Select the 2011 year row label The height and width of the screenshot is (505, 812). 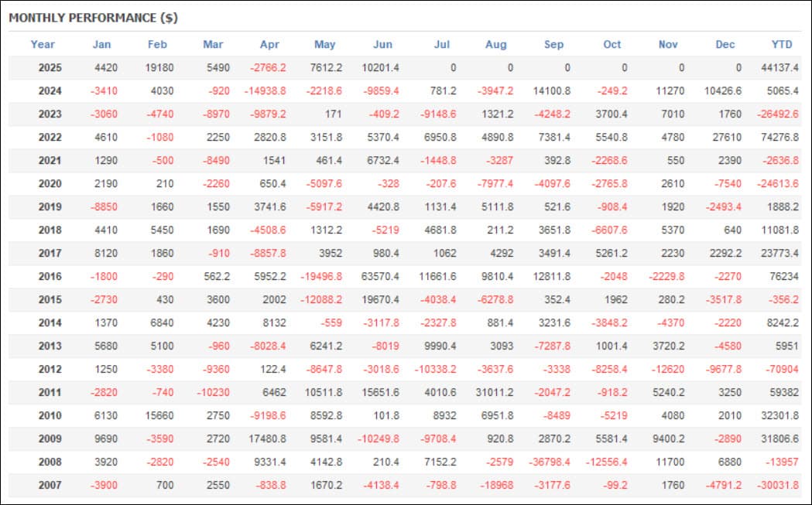50,393
